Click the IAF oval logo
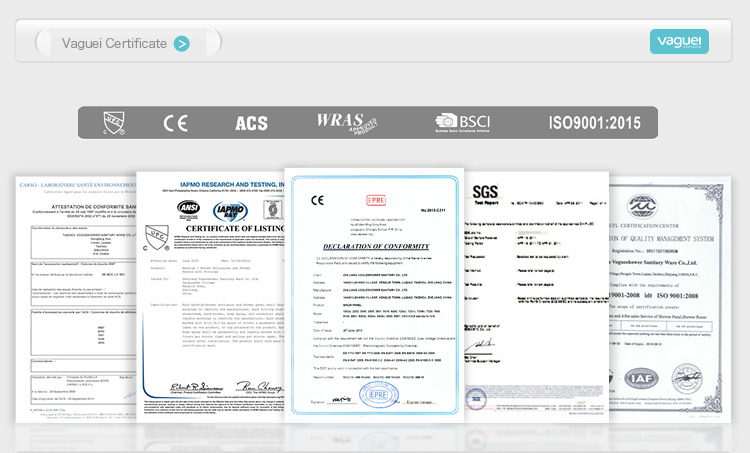The image size is (750, 453). click(641, 378)
